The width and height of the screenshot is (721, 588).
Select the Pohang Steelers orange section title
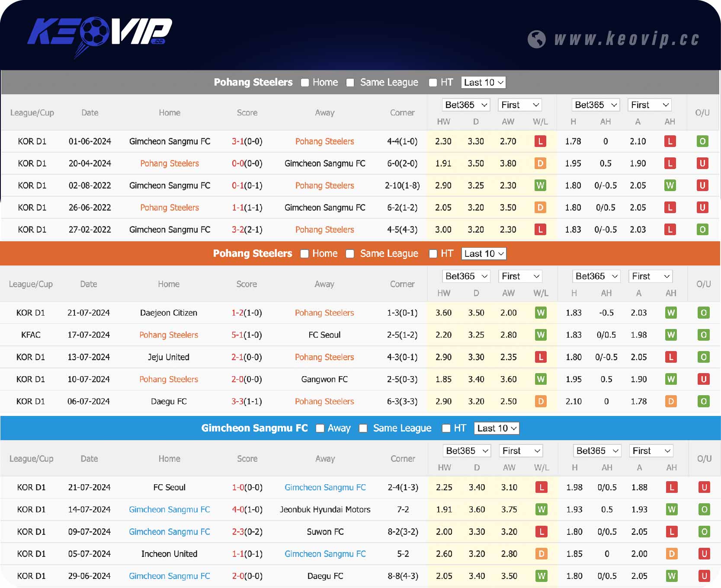pos(253,253)
